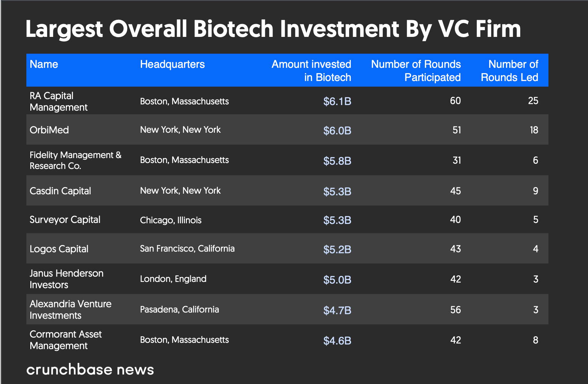Click Fidelity Management & Research Co.
The height and width of the screenshot is (384, 588).
pyautogui.click(x=75, y=160)
